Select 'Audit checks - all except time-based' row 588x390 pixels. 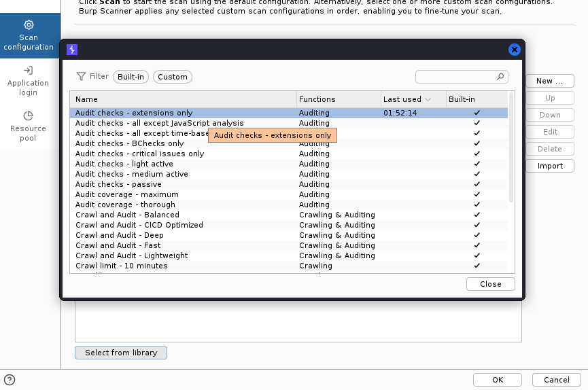pos(289,133)
